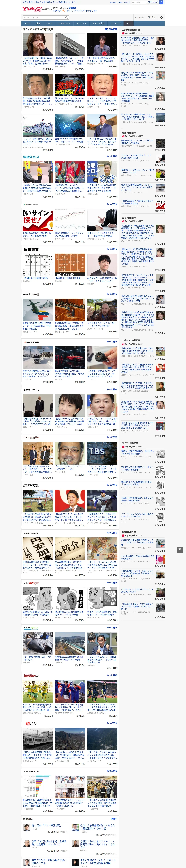Viewport: 186px width, 868px height.
Task: Switch to the オリジナル tab
Action: 81,24
